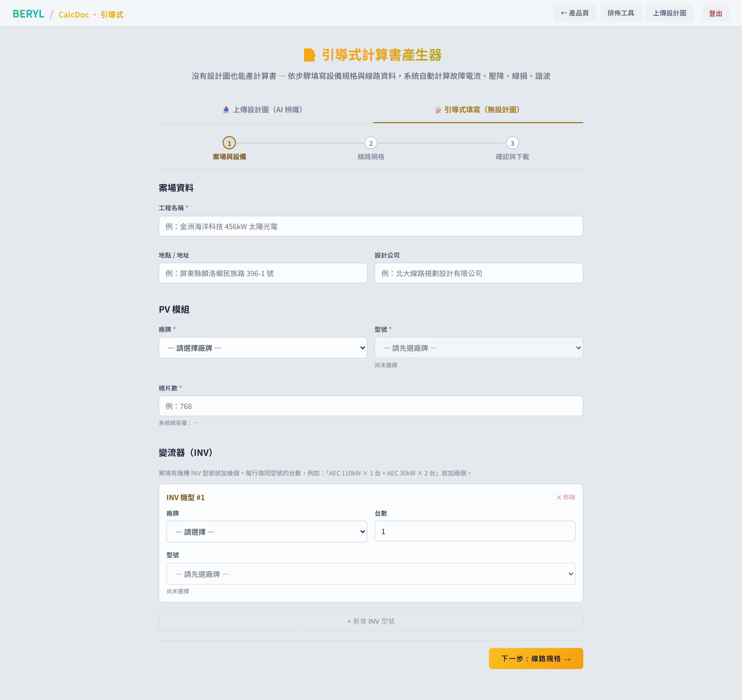The height and width of the screenshot is (700, 742).
Task: Click the 系統總容量 helper text
Action: [178, 423]
